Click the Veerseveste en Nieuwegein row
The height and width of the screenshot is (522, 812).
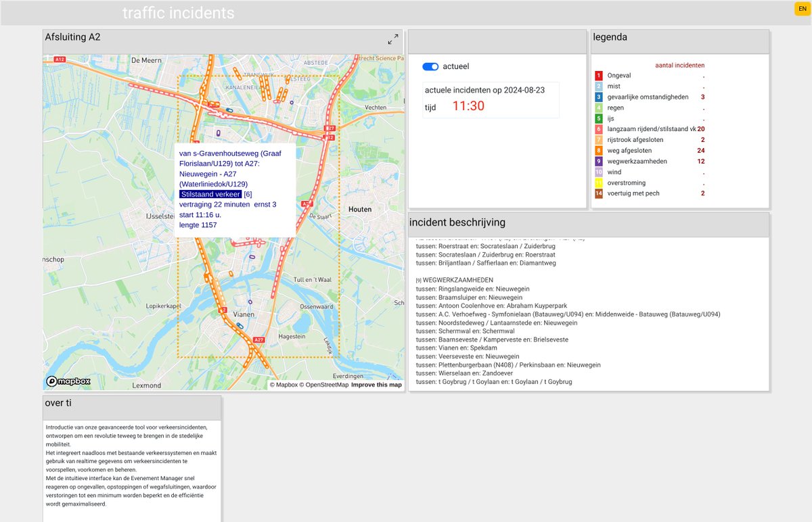(468, 357)
